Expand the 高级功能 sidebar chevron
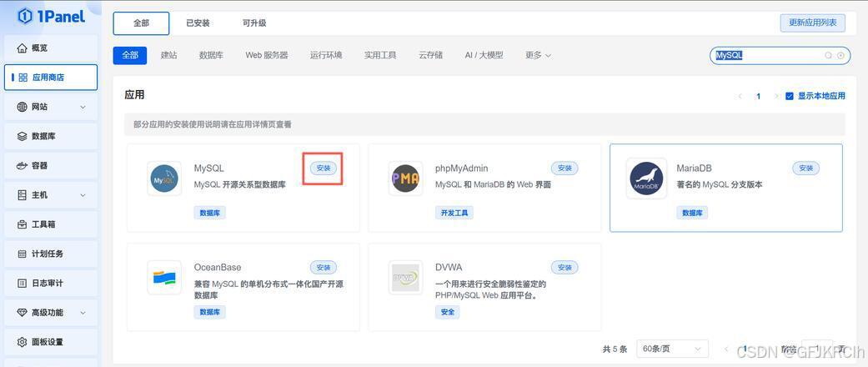The width and height of the screenshot is (868, 367). click(x=83, y=312)
